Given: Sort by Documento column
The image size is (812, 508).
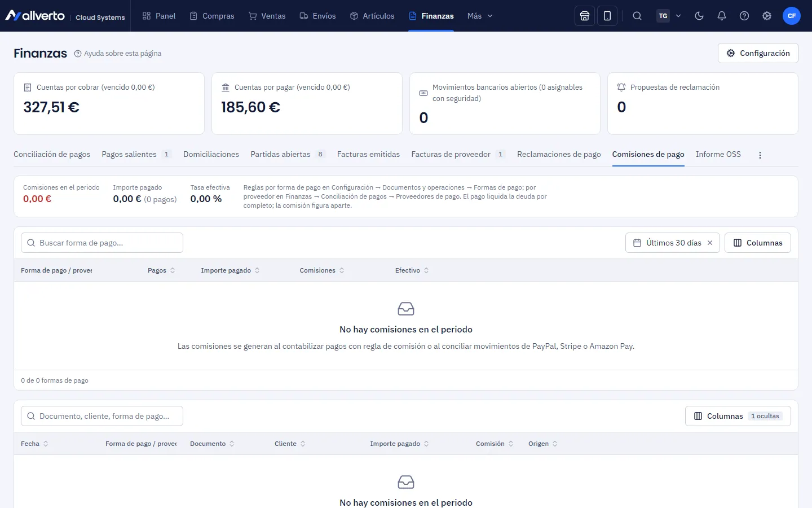Looking at the screenshot, I should [212, 444].
